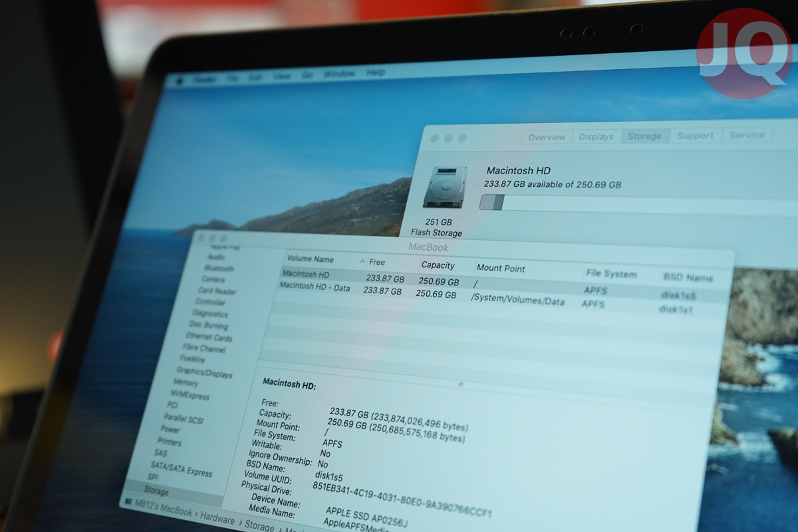Open the Go menu

coord(307,75)
